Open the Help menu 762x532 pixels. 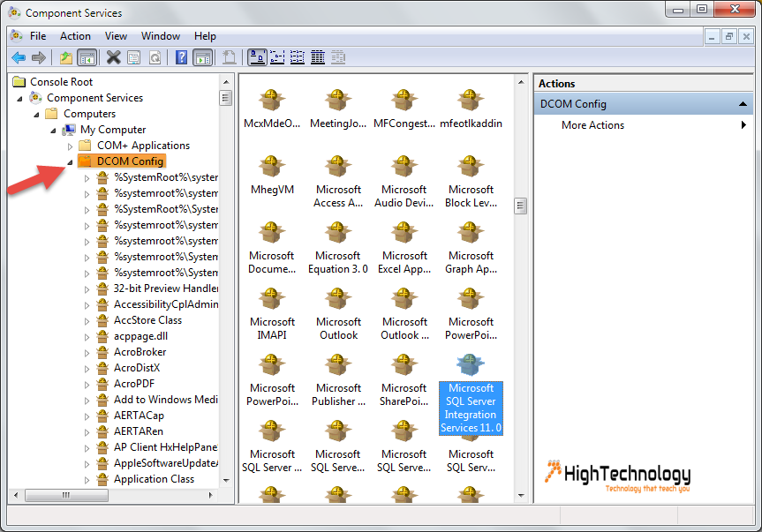pyautogui.click(x=205, y=36)
